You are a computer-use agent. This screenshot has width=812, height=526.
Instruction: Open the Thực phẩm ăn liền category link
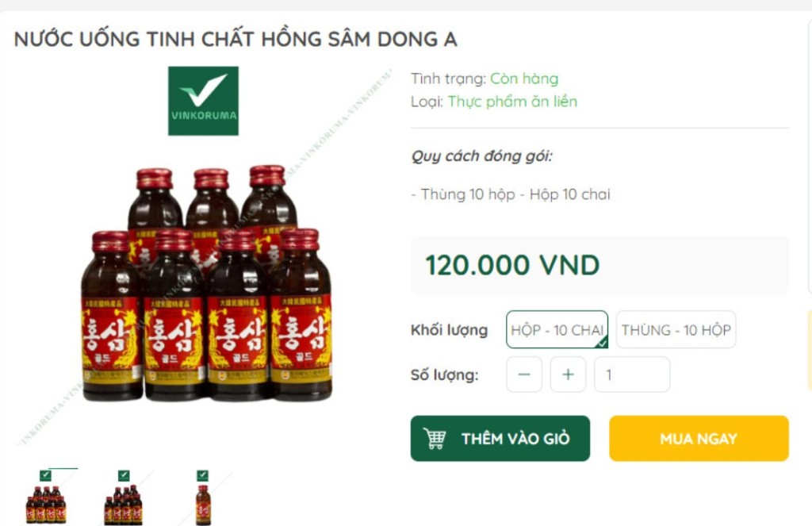(512, 102)
